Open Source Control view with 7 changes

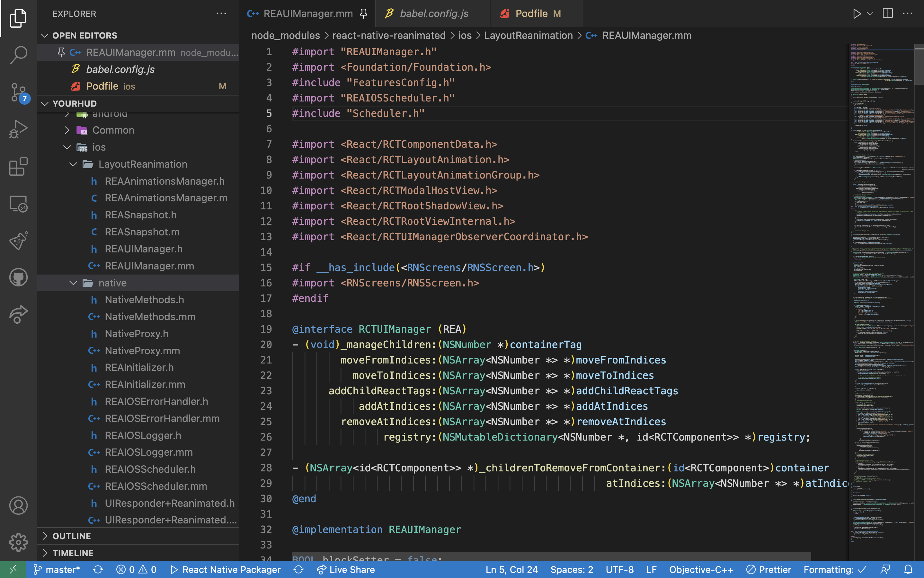click(x=18, y=92)
